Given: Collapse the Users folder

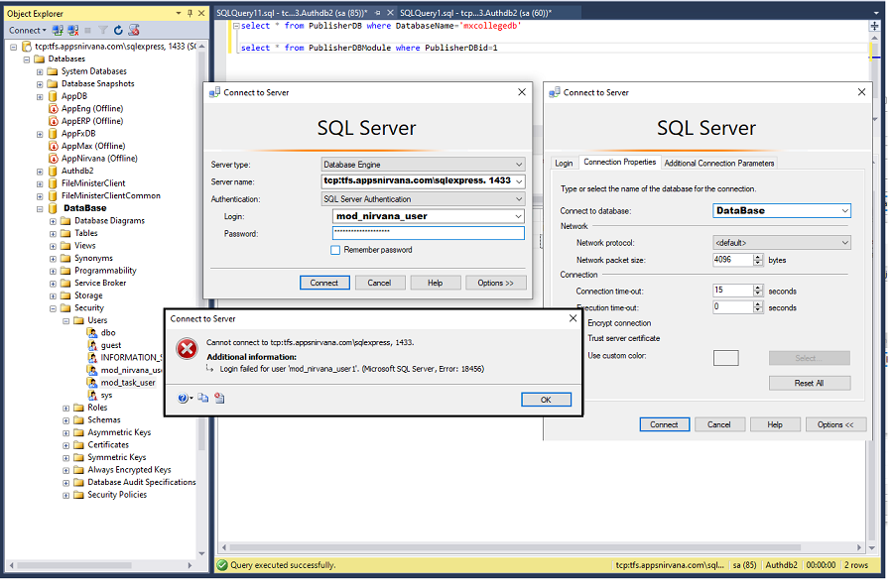Looking at the screenshot, I should (66, 321).
